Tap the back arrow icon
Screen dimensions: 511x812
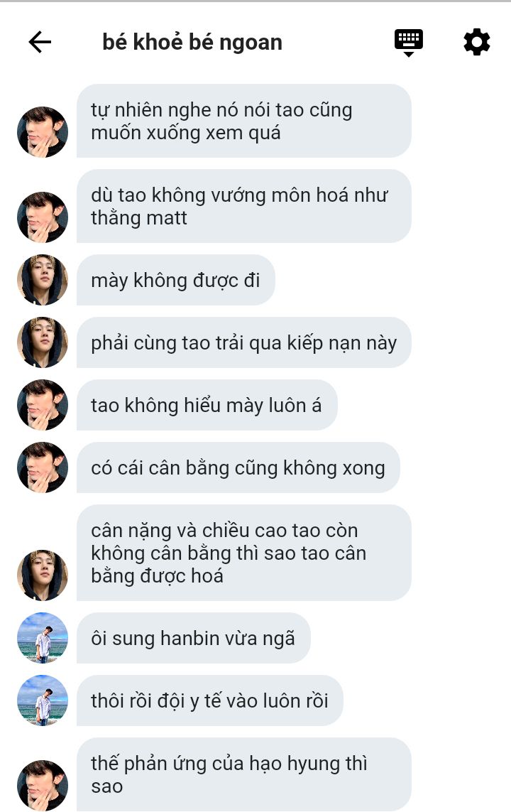click(x=40, y=42)
